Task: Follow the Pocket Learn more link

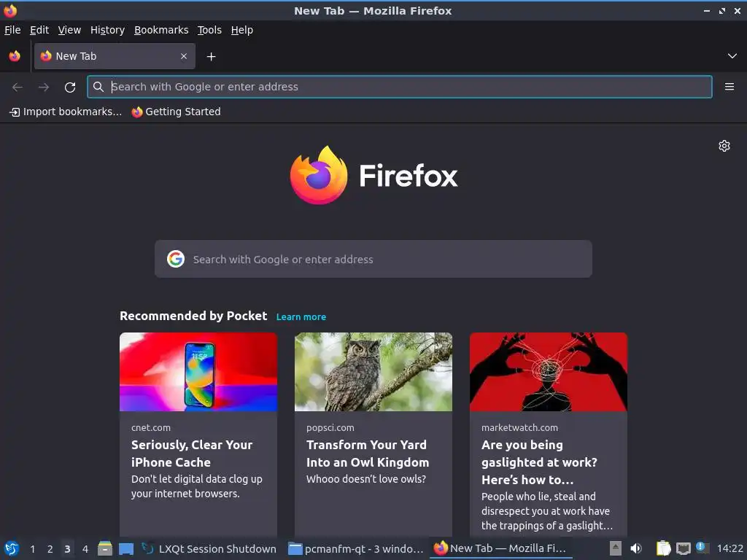Action: click(301, 316)
